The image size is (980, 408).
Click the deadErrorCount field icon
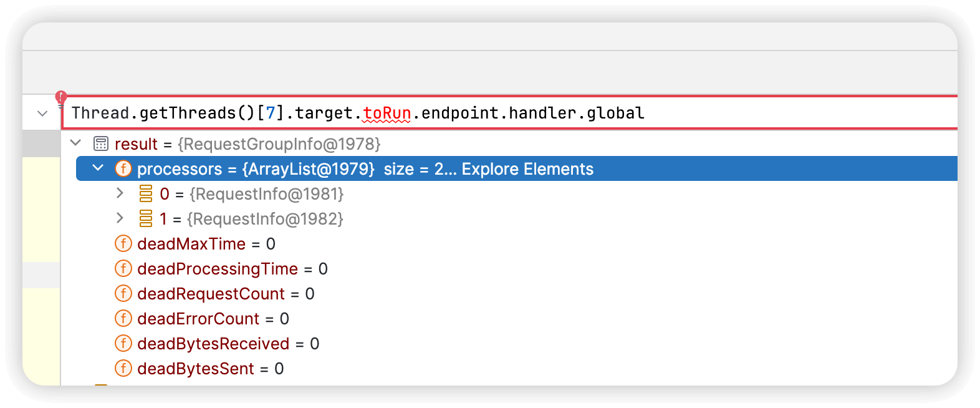pyautogui.click(x=123, y=318)
